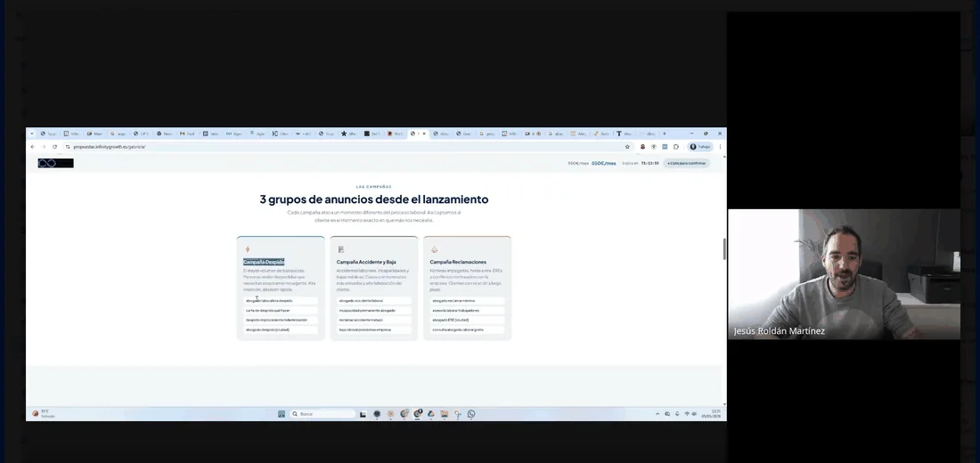Click Jesús Roldán Martínez video tile
This screenshot has width=980, height=463.
point(844,273)
